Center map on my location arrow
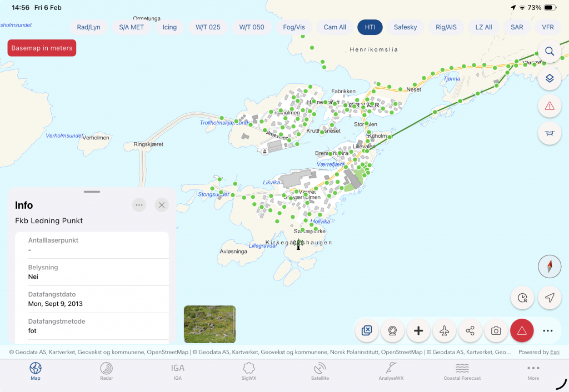Viewport: 569px width, 392px height. pos(550,298)
